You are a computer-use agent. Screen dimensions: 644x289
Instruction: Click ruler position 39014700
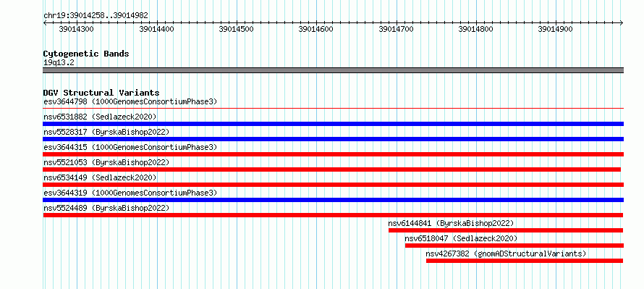(396, 29)
